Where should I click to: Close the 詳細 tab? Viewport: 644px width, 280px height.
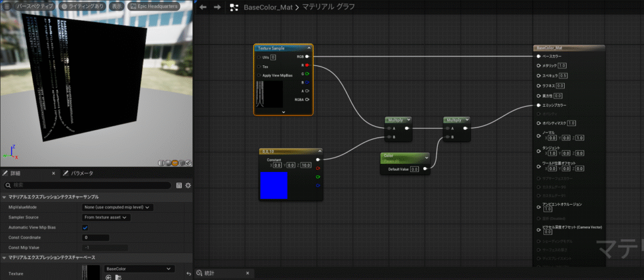(x=53, y=173)
